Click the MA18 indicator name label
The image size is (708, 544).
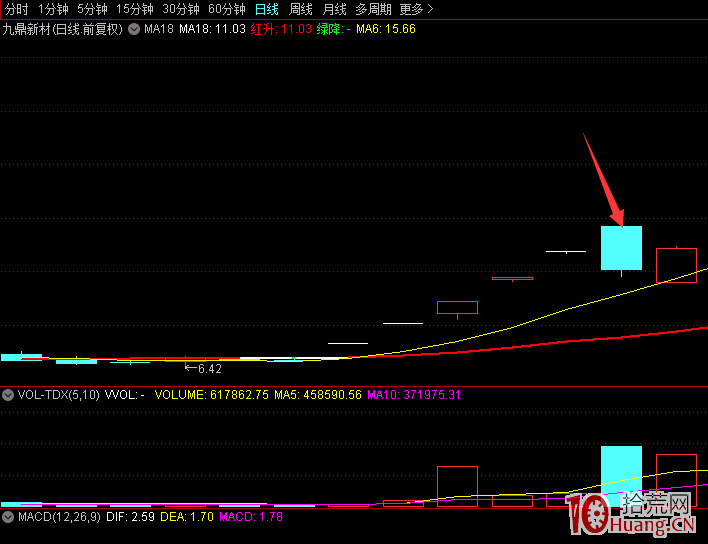(x=159, y=29)
